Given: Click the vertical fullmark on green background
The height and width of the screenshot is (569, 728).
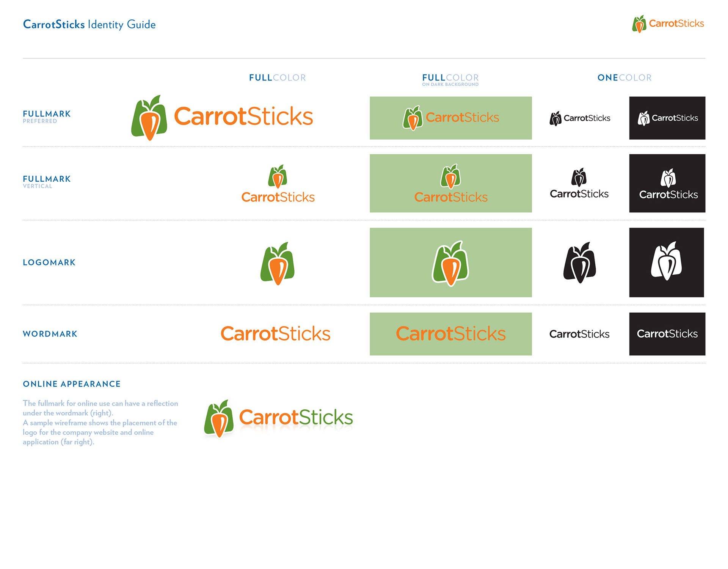Looking at the screenshot, I should (x=451, y=184).
